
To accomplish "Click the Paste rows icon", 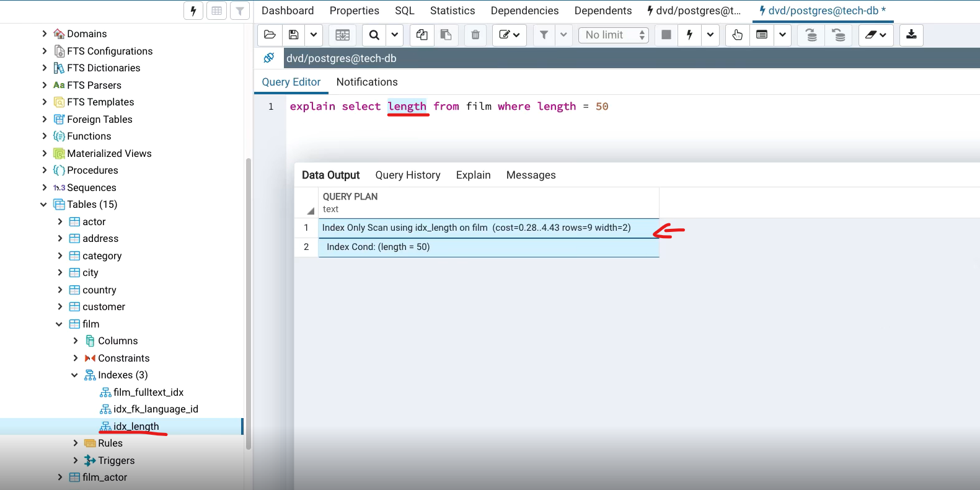I will [x=446, y=35].
